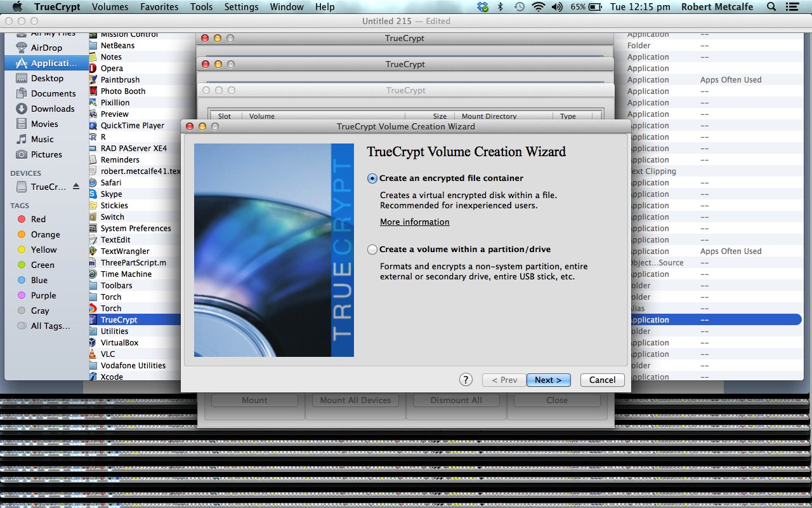Click the Mount Directory column header

click(489, 116)
